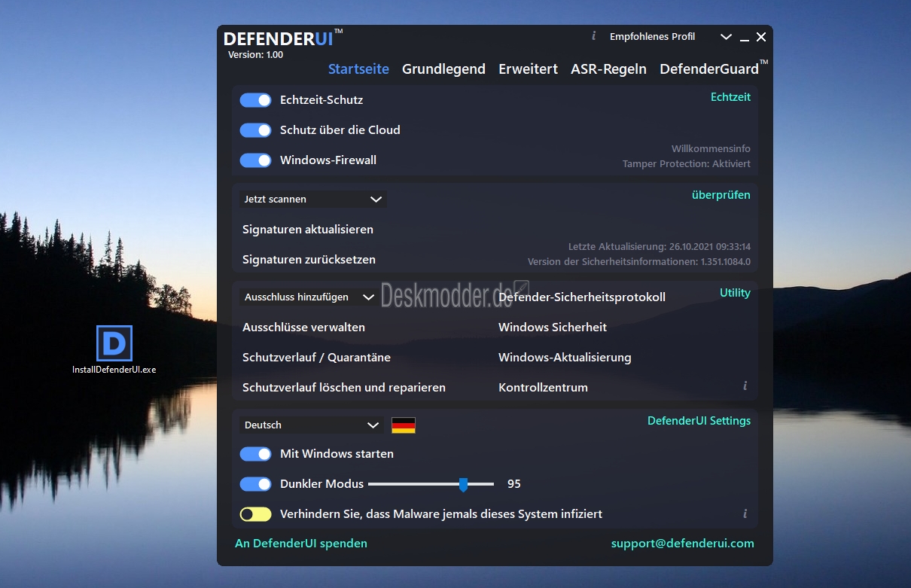Open Ausschlüsse verwalten
The height and width of the screenshot is (588, 911).
click(x=303, y=328)
